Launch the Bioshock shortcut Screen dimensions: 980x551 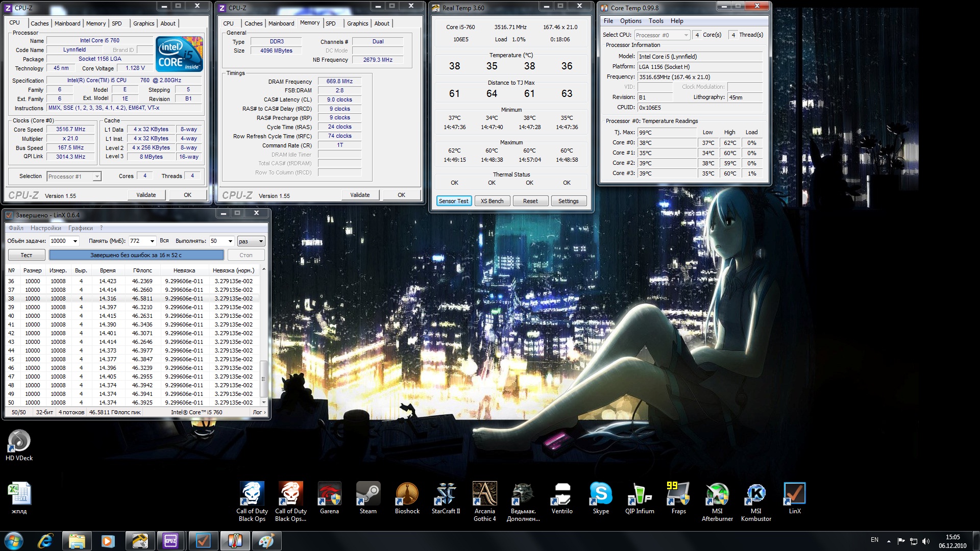407,498
